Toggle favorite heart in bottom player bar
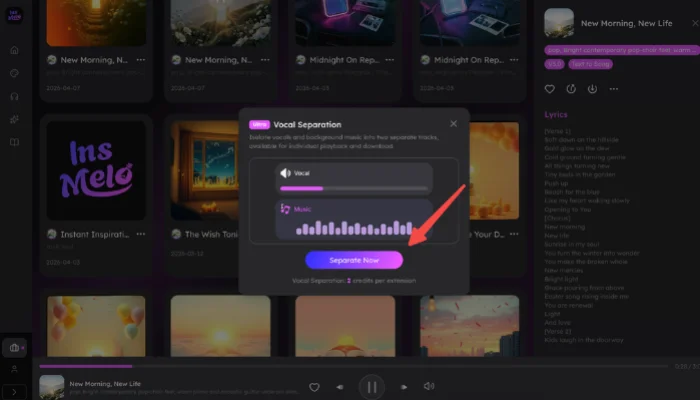Image resolution: width=700 pixels, height=400 pixels. pos(314,386)
